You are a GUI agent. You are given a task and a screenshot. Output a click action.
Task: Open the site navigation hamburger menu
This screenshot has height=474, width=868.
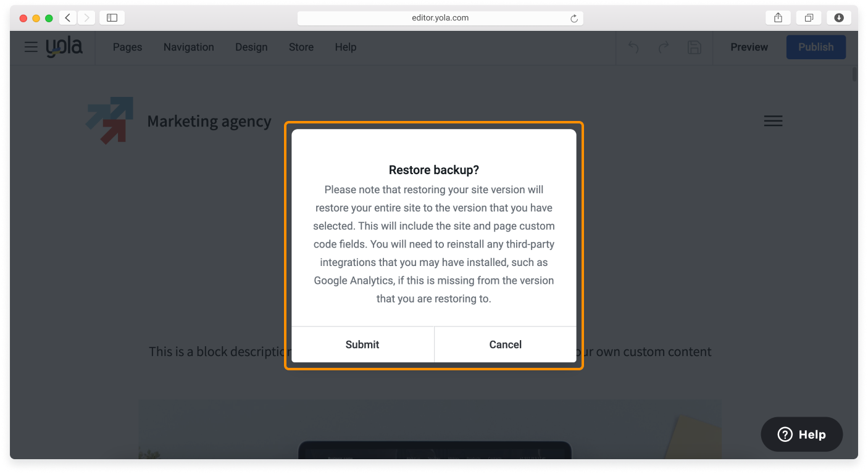(x=773, y=120)
